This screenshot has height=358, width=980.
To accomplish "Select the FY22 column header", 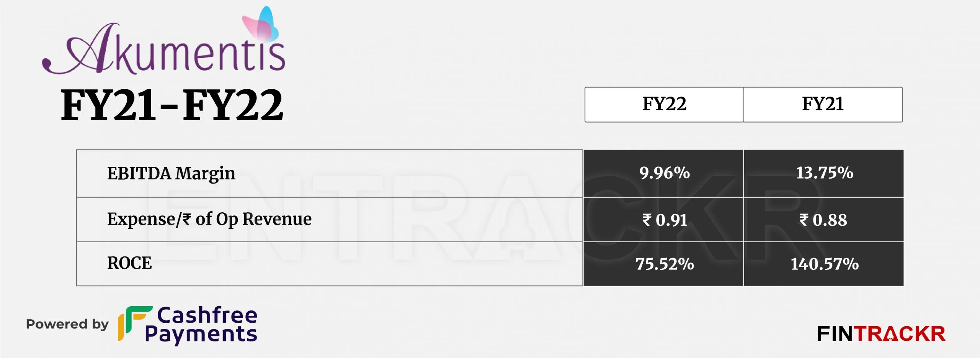I will click(664, 105).
